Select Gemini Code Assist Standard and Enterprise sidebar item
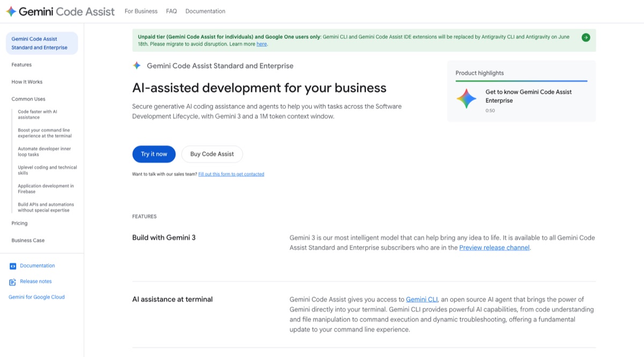 41,43
